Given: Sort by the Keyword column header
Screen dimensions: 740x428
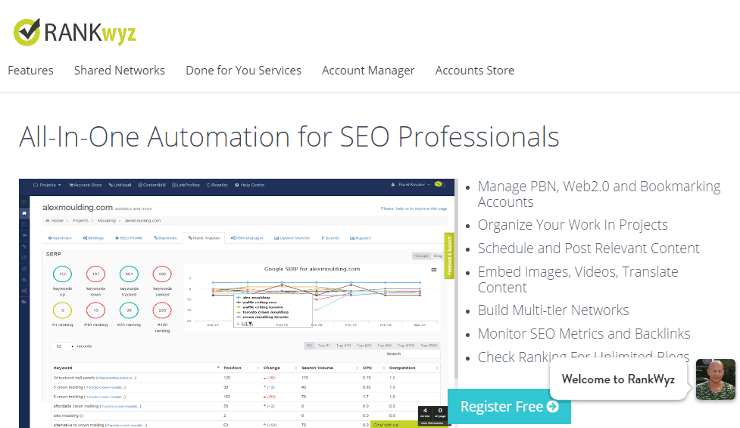Looking at the screenshot, I should 63,368.
